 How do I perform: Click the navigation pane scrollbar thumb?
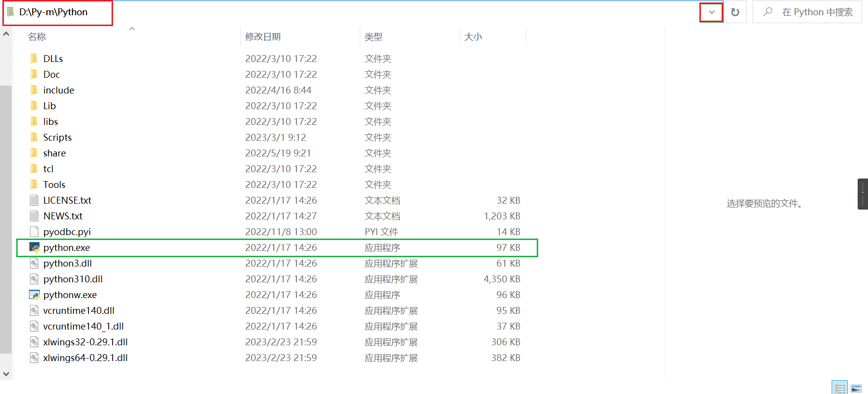pyautogui.click(x=6, y=219)
